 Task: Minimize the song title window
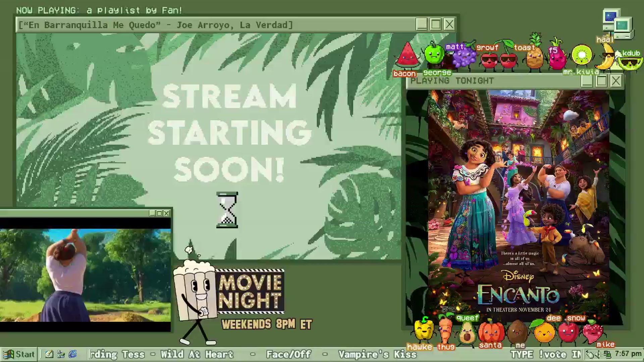pos(422,24)
